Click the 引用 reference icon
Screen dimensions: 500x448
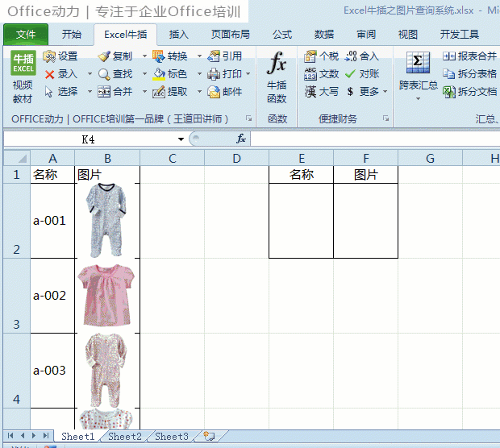point(214,56)
